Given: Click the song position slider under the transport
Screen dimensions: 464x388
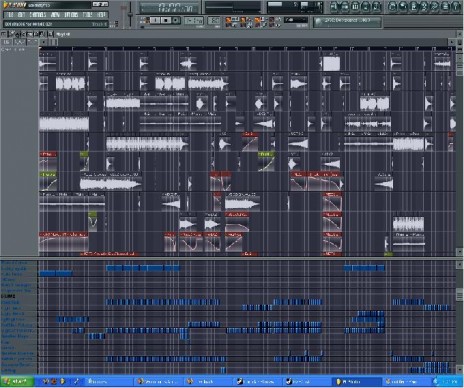Looking at the screenshot, I should [x=160, y=27].
